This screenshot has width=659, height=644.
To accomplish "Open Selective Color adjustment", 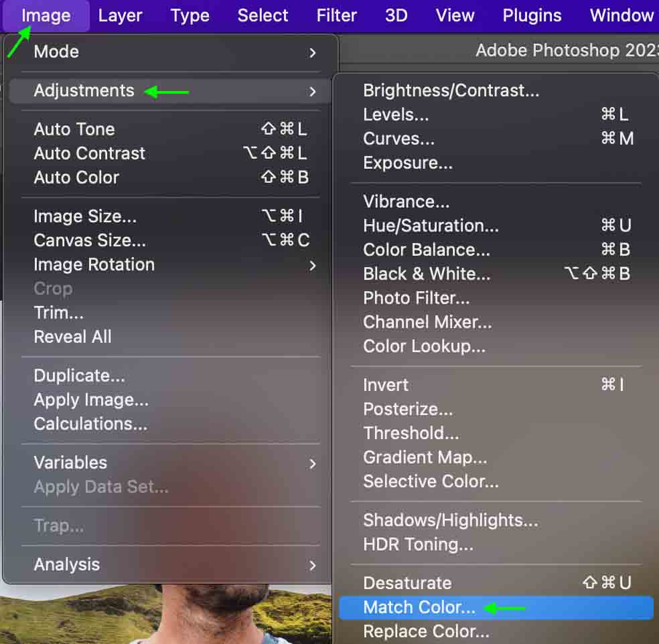I will pos(496,481).
